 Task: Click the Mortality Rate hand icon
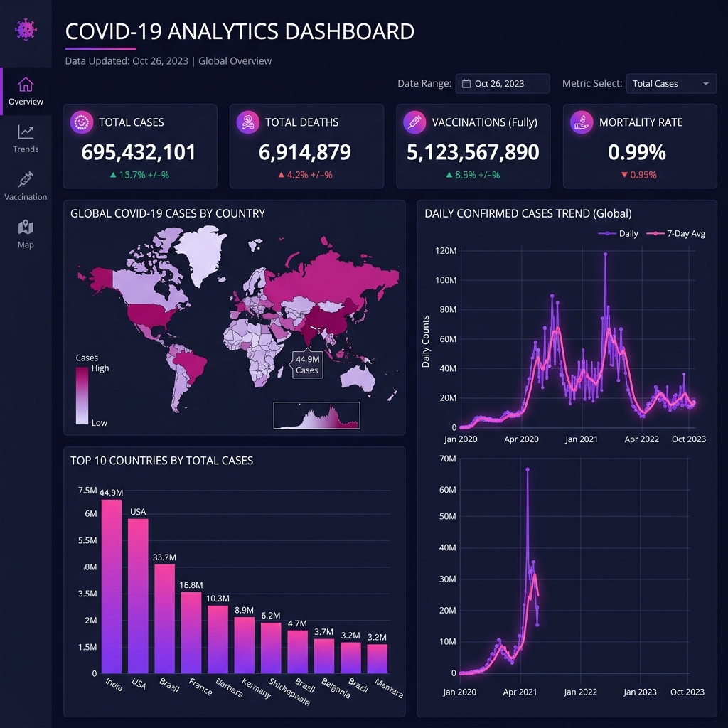point(582,122)
